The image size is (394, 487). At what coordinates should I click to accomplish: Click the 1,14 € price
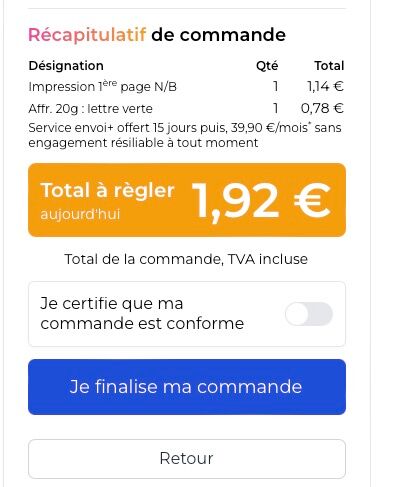coord(325,86)
